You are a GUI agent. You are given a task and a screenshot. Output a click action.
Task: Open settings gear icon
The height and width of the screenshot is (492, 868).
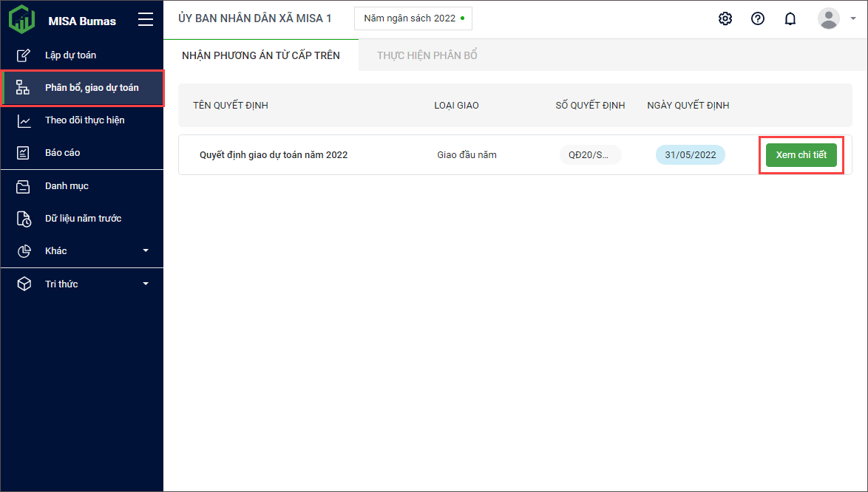[725, 19]
